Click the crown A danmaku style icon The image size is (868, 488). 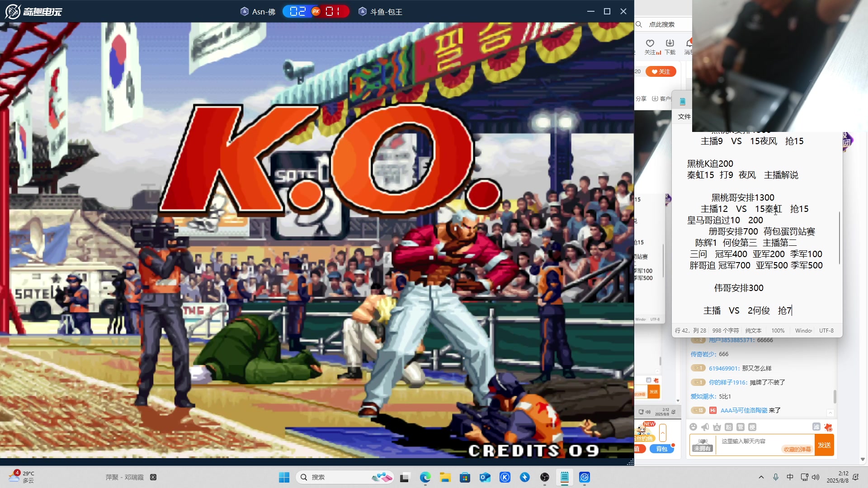(x=717, y=427)
